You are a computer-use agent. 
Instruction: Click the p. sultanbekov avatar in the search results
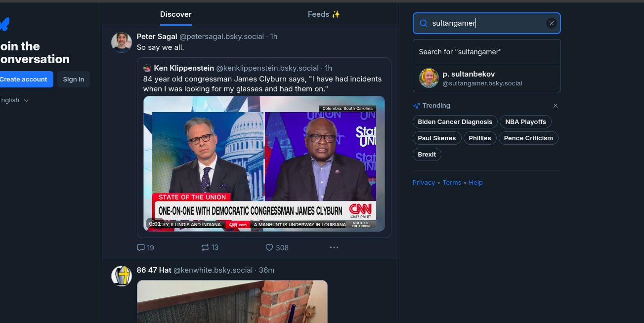click(x=429, y=78)
